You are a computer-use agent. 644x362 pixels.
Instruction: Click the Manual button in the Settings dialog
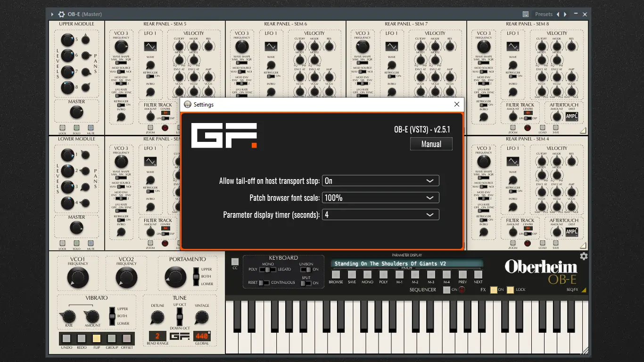[430, 144]
